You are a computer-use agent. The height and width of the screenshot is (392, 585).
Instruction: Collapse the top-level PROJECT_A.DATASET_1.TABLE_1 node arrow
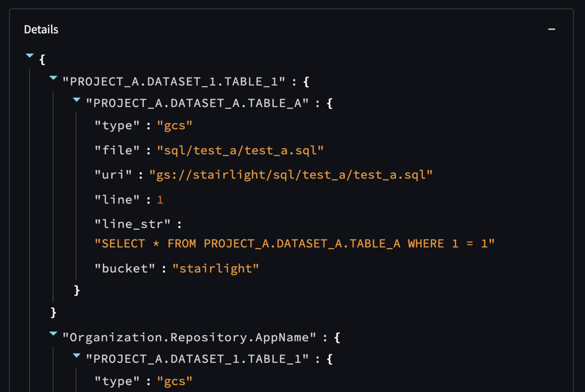tap(54, 78)
